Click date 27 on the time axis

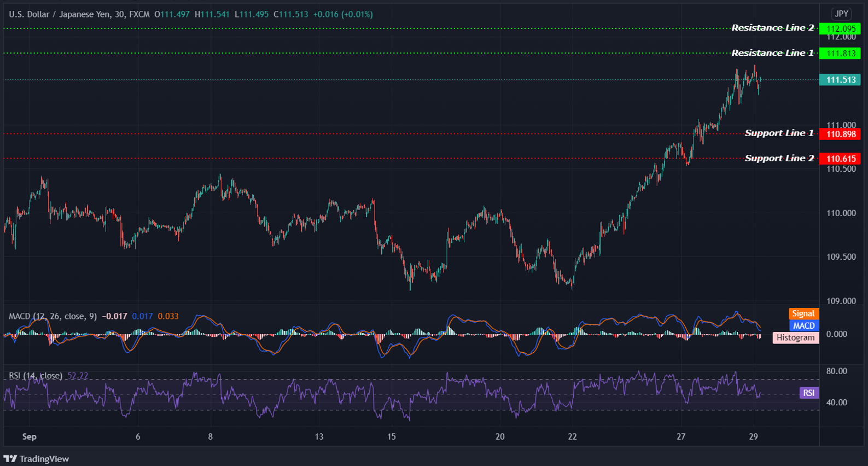pyautogui.click(x=681, y=436)
